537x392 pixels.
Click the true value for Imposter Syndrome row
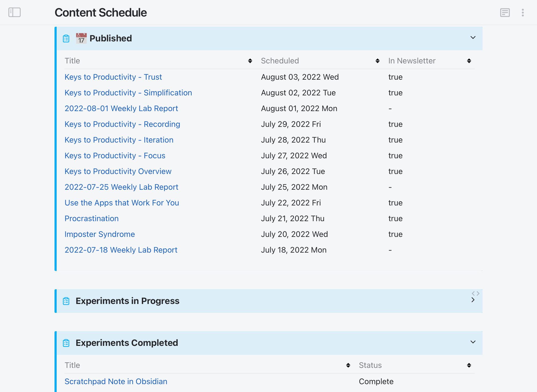(396, 234)
